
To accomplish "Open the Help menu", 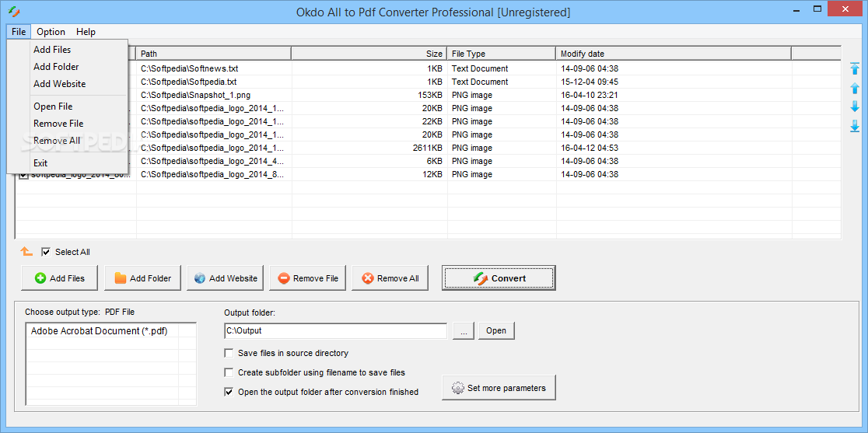I will (86, 32).
